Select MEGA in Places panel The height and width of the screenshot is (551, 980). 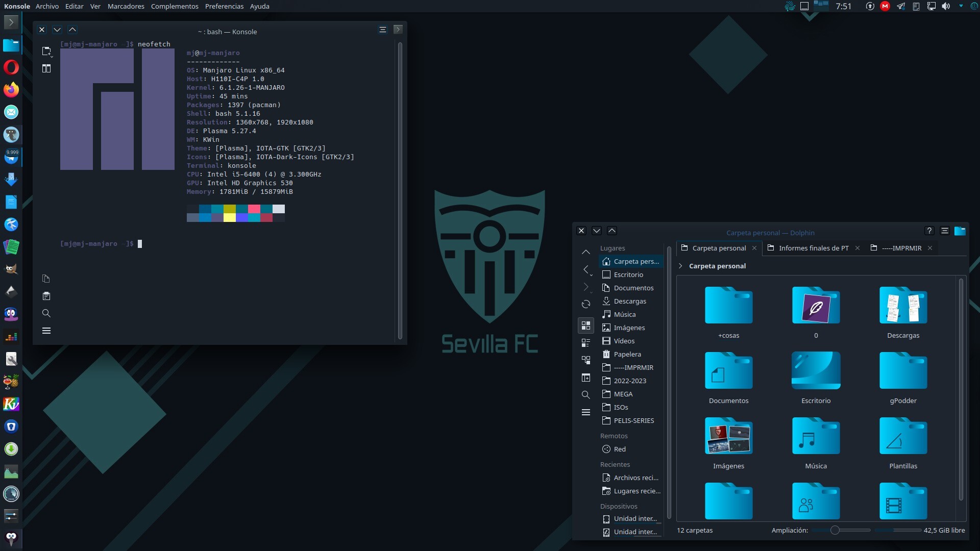point(631,394)
